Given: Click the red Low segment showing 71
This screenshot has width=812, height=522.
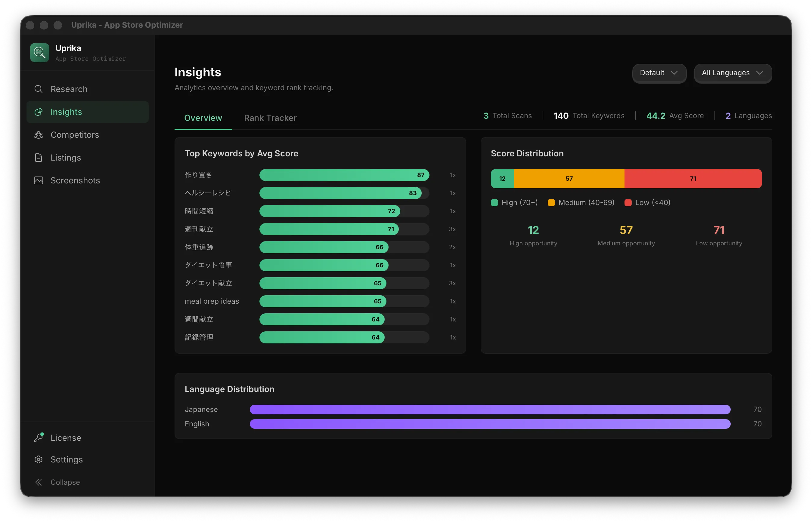Looking at the screenshot, I should (693, 179).
